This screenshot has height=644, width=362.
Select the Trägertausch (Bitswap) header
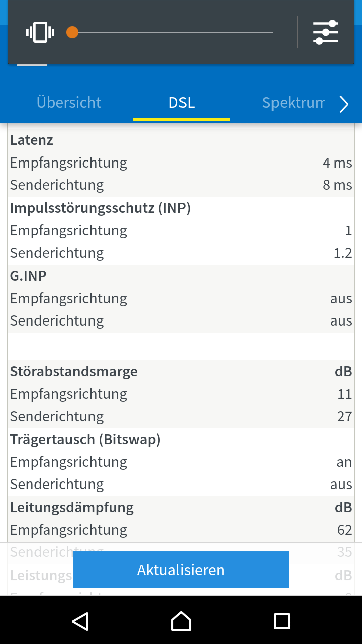(x=181, y=440)
